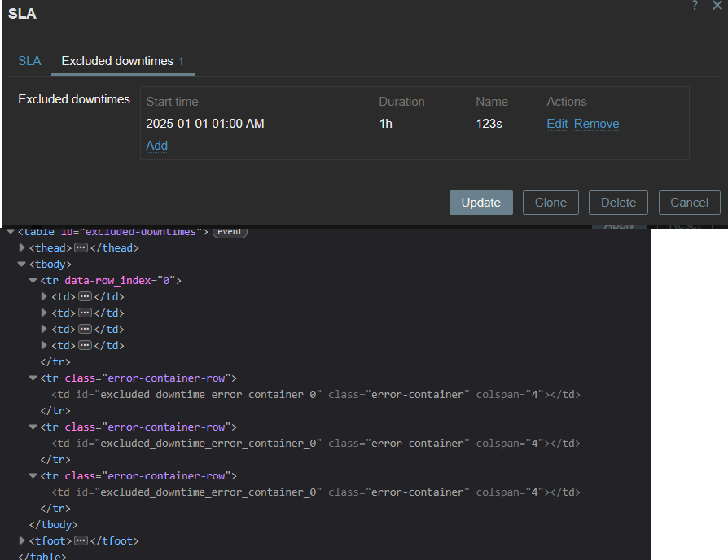Edit the 123s excluded downtime
The image size is (728, 560).
pos(557,124)
